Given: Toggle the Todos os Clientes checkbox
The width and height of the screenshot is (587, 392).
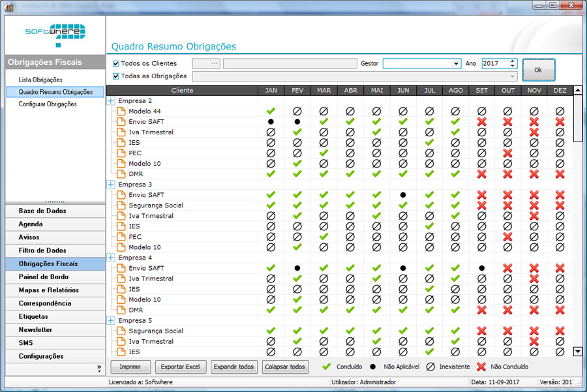Looking at the screenshot, I should (116, 64).
